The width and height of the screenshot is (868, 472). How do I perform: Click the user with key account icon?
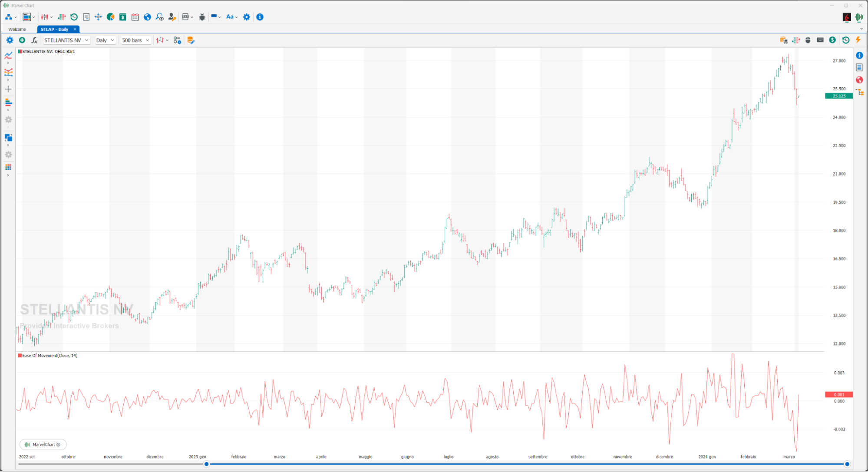[172, 17]
